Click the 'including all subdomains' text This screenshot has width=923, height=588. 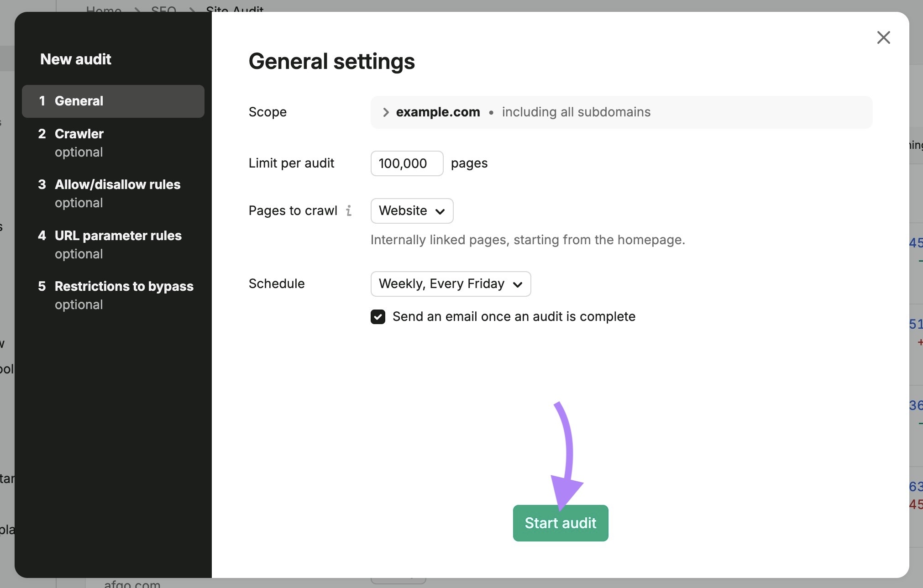576,112
